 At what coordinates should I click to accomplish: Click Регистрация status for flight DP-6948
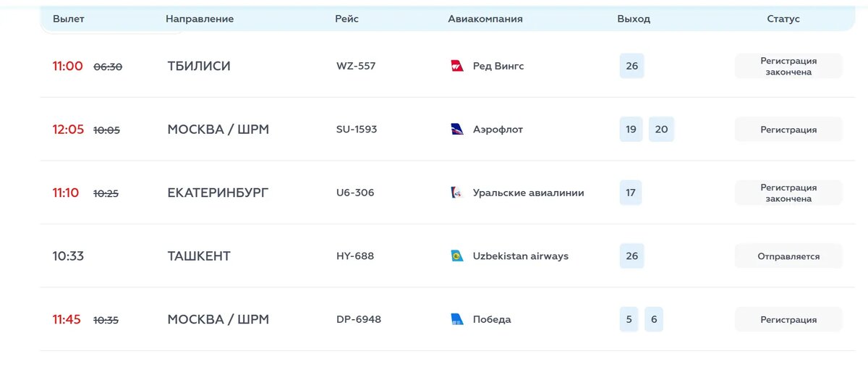(x=788, y=319)
